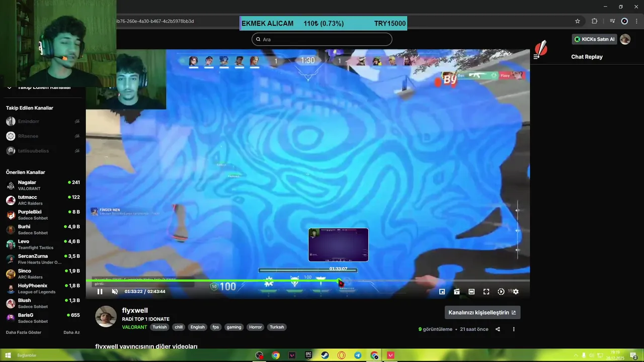Image resolution: width=644 pixels, height=362 pixels.
Task: Open picture-in-picture mini player
Action: (x=442, y=292)
